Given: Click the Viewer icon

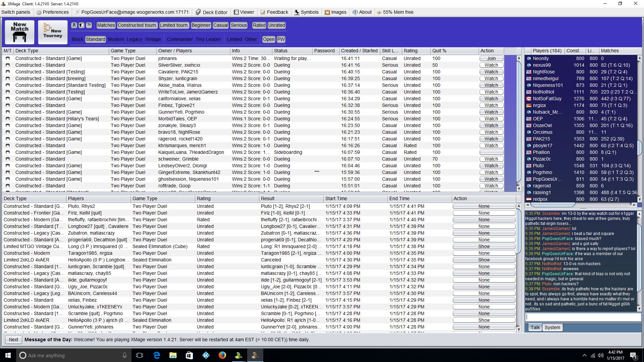Looking at the screenshot, I should 236,12.
